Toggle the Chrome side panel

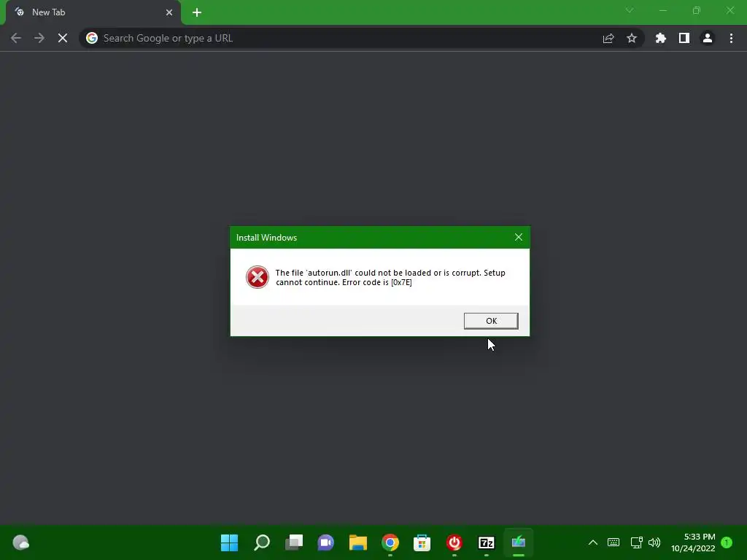[684, 38]
